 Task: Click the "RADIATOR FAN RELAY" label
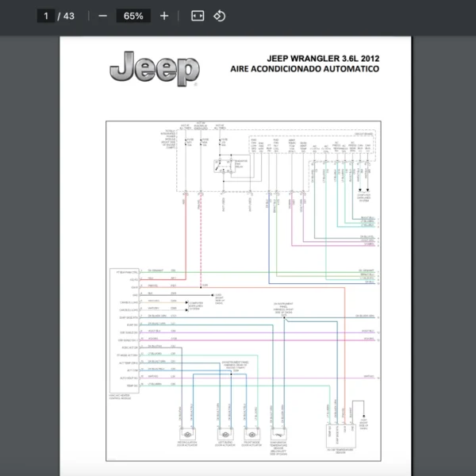(241, 164)
